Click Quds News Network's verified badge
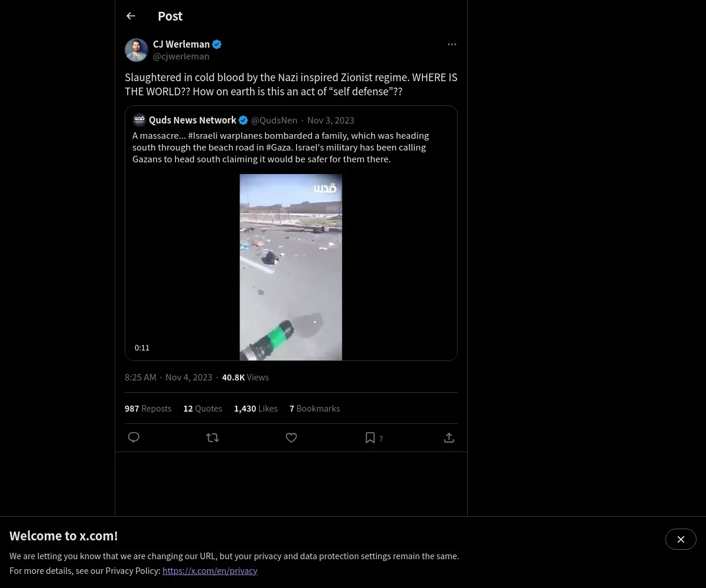706x588 pixels. tap(243, 120)
